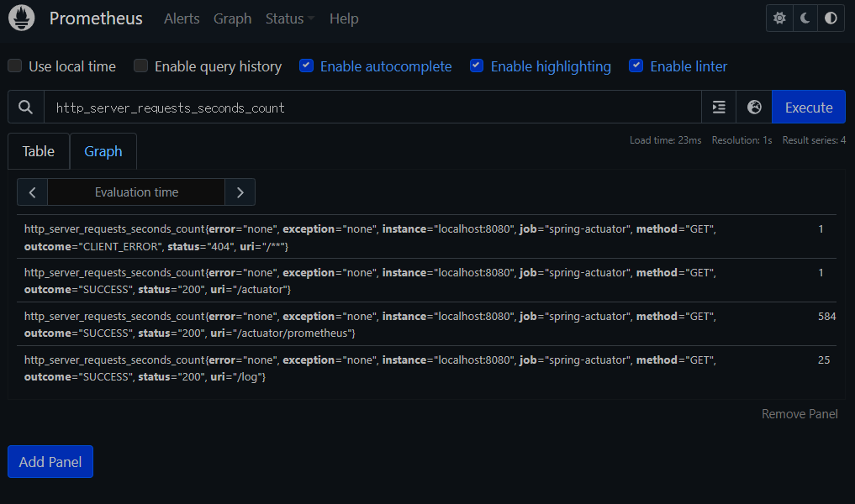Turn off Enable linter checkbox
Screen dimensions: 855x504
point(636,66)
